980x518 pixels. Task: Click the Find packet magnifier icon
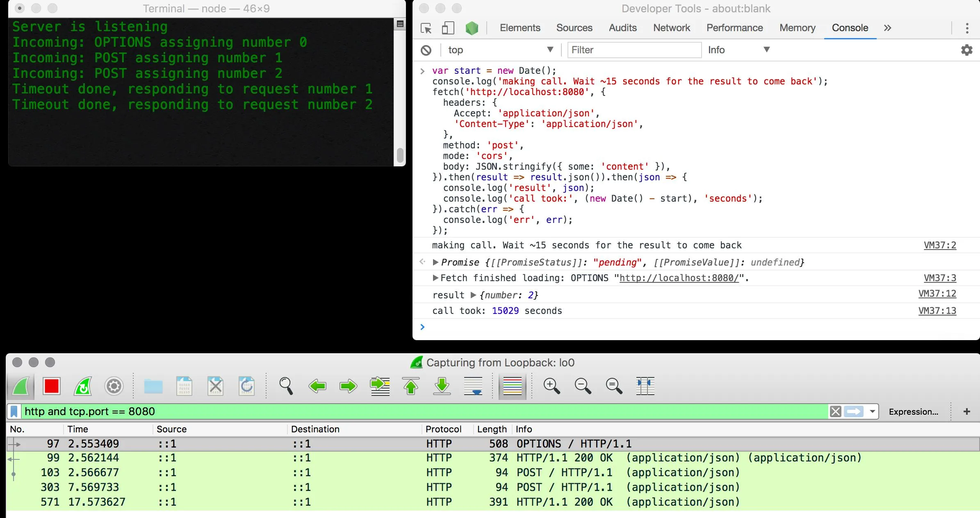coord(286,386)
